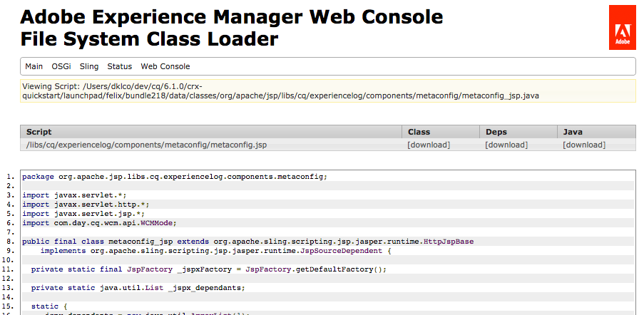Click the _jspxFactory declaration line
644x315 pixels.
[x=209, y=269]
